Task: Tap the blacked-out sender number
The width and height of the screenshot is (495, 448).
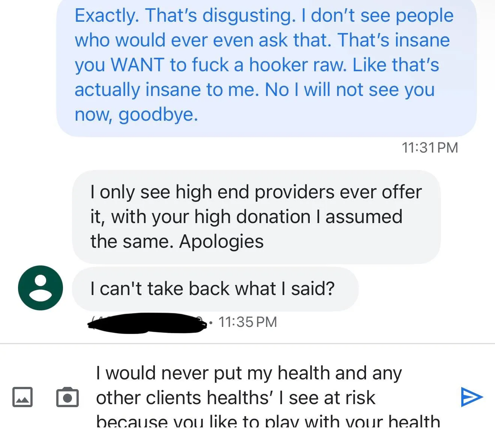Action: (x=147, y=323)
